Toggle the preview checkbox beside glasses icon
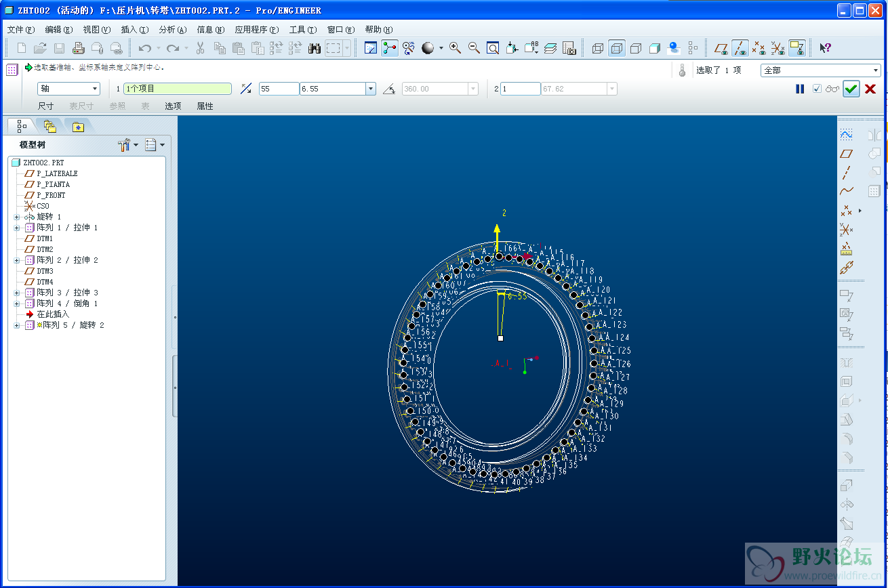This screenshot has width=888, height=588. (x=817, y=89)
